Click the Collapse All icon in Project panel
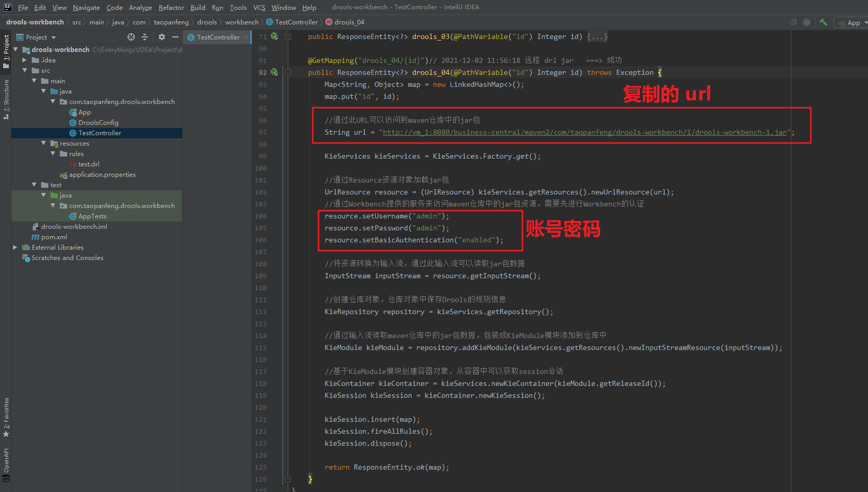This screenshot has width=868, height=492. [145, 37]
